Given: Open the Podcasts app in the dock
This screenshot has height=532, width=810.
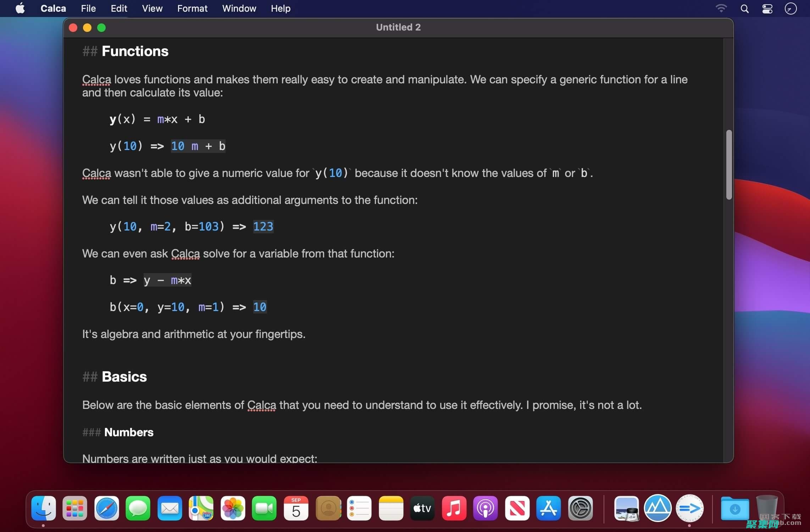Looking at the screenshot, I should [x=486, y=508].
